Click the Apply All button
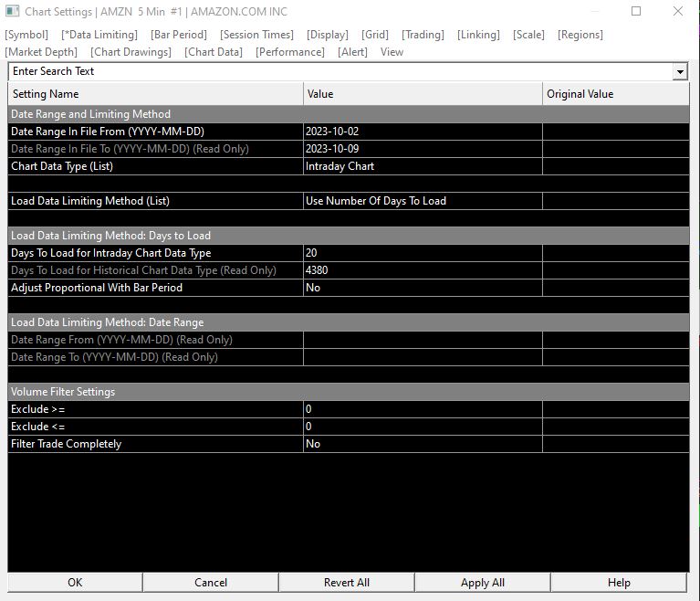The height and width of the screenshot is (601, 700). [483, 583]
